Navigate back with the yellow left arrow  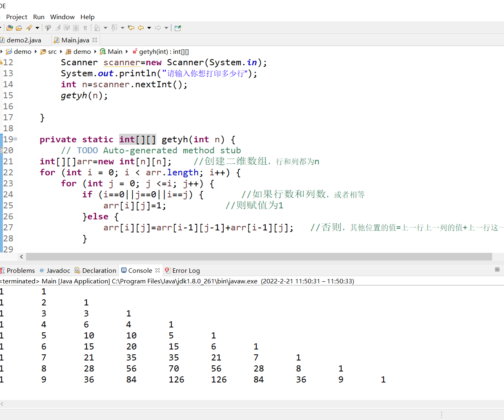pyautogui.click(x=141, y=28)
